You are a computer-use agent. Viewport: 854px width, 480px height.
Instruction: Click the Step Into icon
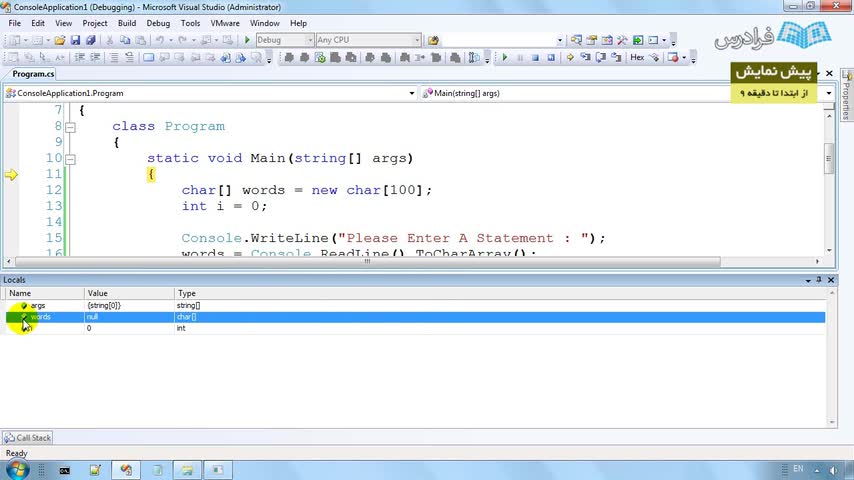(x=585, y=57)
